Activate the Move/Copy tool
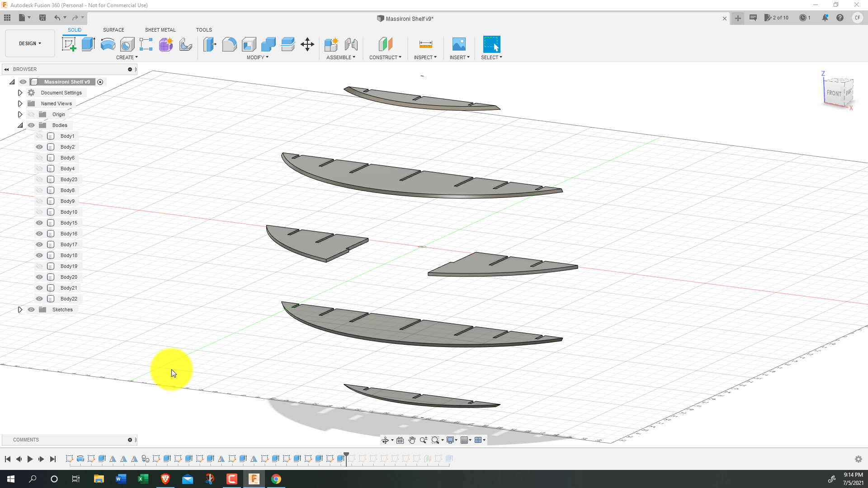The height and width of the screenshot is (488, 868). click(x=307, y=44)
